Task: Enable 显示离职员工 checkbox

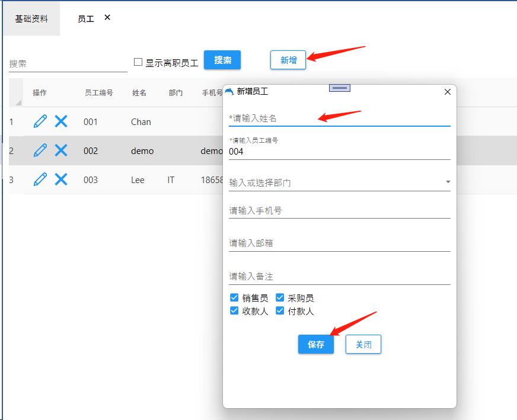Action: click(x=138, y=62)
